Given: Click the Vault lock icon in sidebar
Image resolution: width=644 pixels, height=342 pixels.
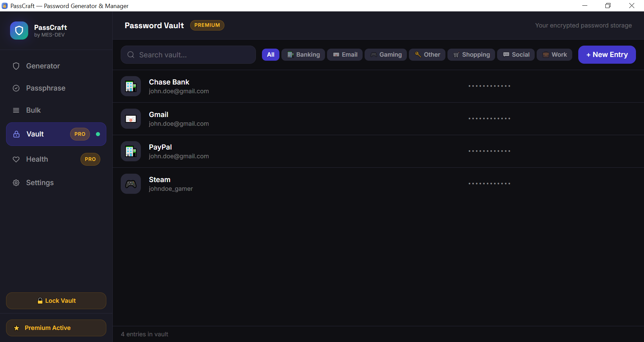Looking at the screenshot, I should point(16,134).
